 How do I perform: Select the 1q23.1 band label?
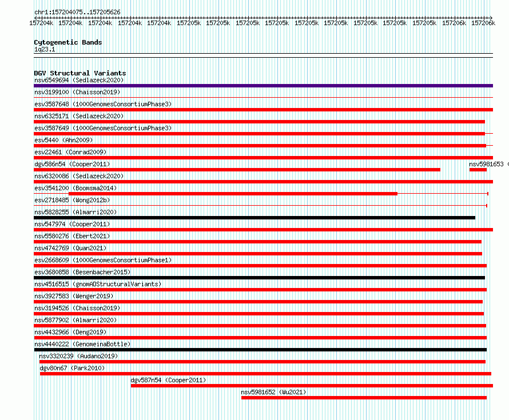point(45,49)
